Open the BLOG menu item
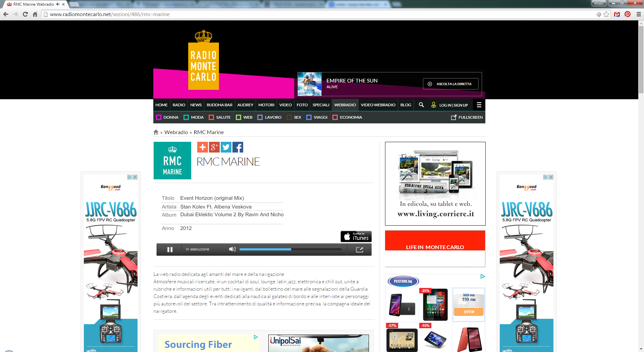This screenshot has height=352, width=644. 406,105
